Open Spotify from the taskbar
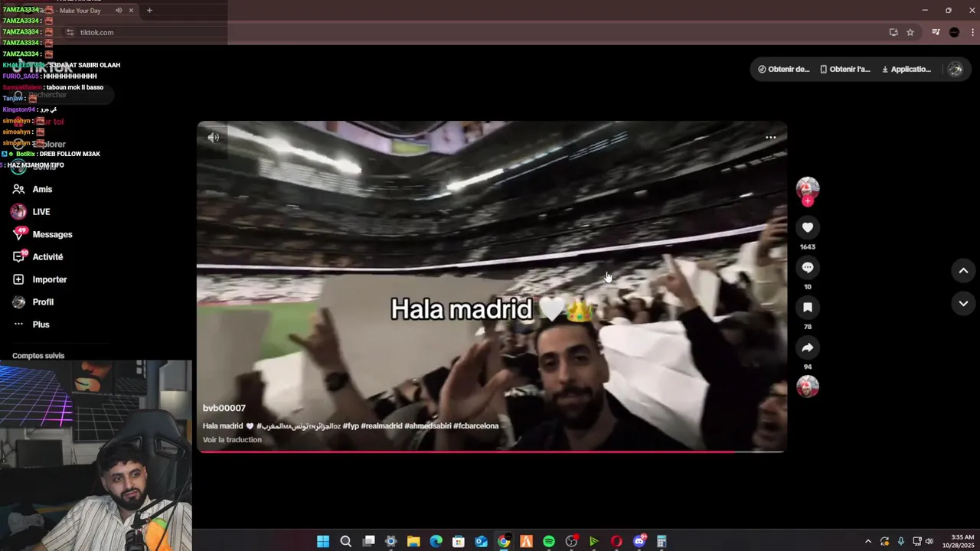Viewport: 980px width, 551px height. click(x=549, y=541)
